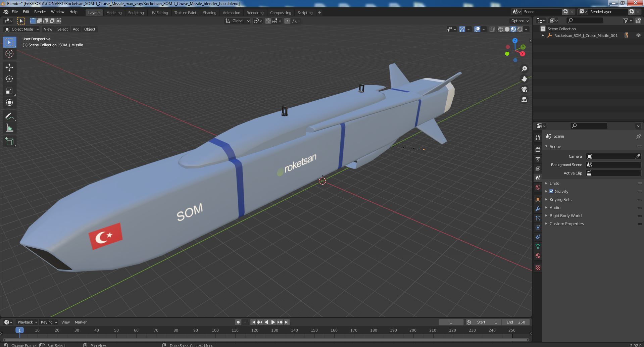Open the File menu
This screenshot has width=644, height=347.
click(x=15, y=12)
